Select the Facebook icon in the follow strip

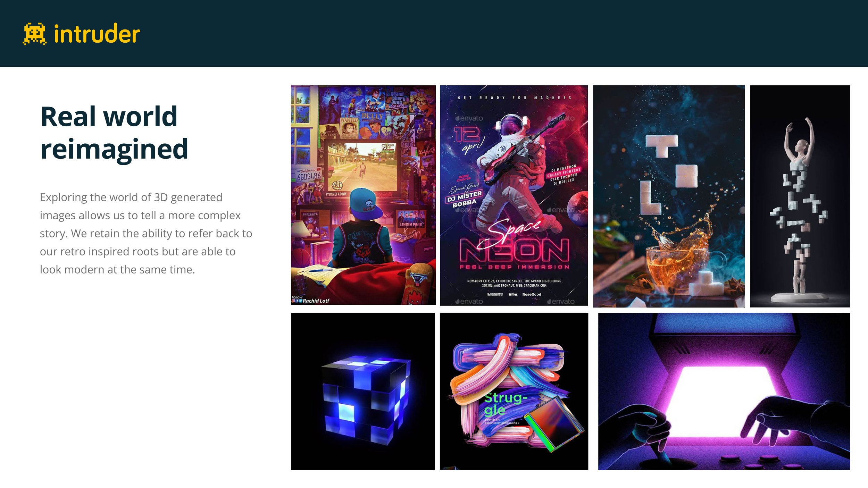coord(297,301)
